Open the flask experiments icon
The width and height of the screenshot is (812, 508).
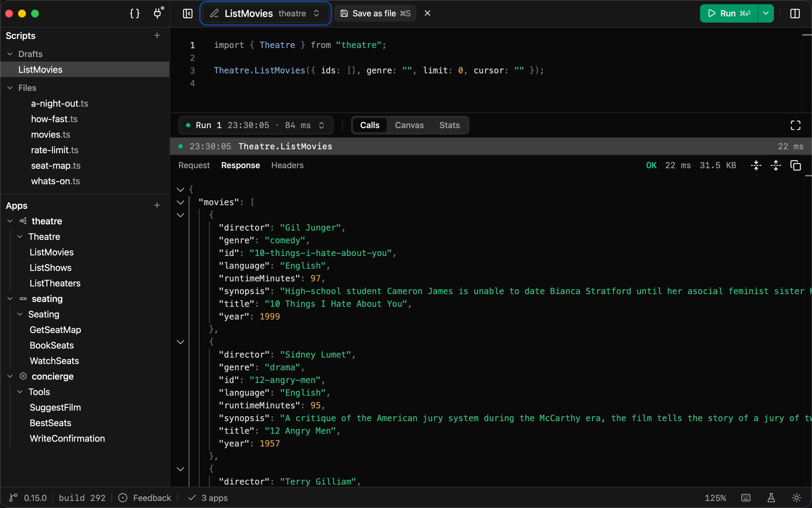pyautogui.click(x=771, y=498)
